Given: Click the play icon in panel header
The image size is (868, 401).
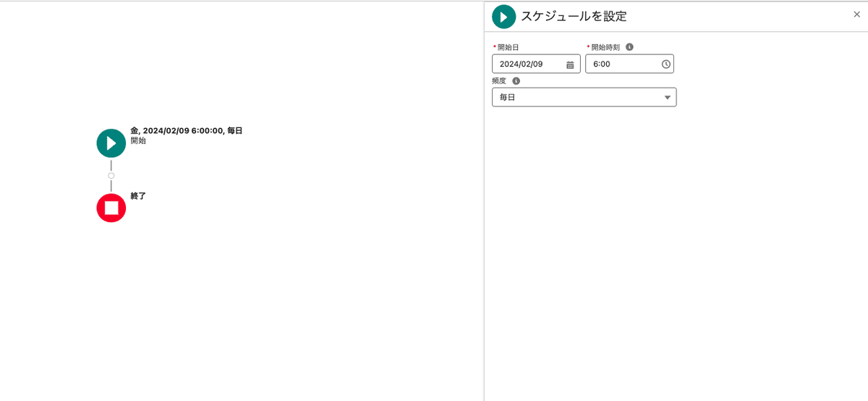Looking at the screenshot, I should coord(503,16).
